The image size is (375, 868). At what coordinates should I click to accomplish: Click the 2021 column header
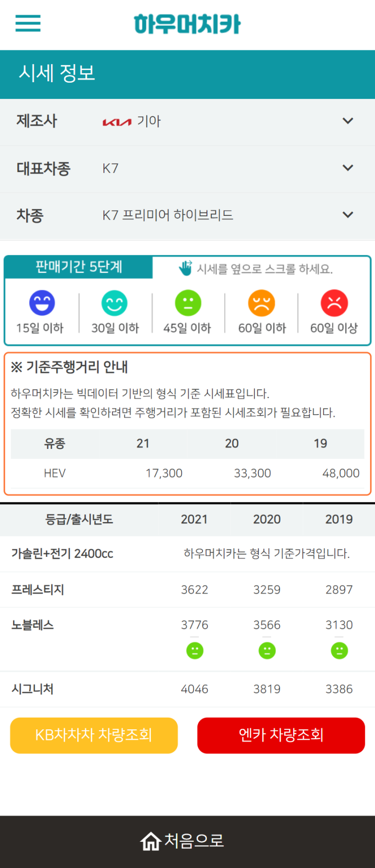pos(194,519)
